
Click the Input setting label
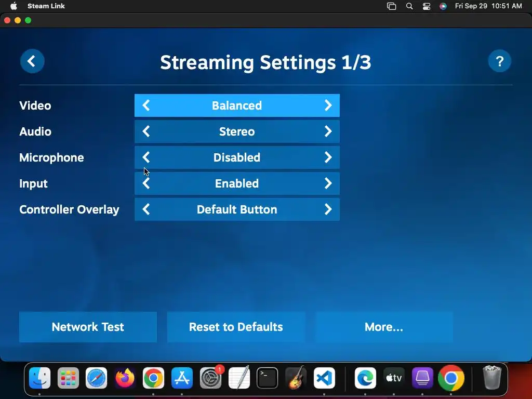[33, 183]
